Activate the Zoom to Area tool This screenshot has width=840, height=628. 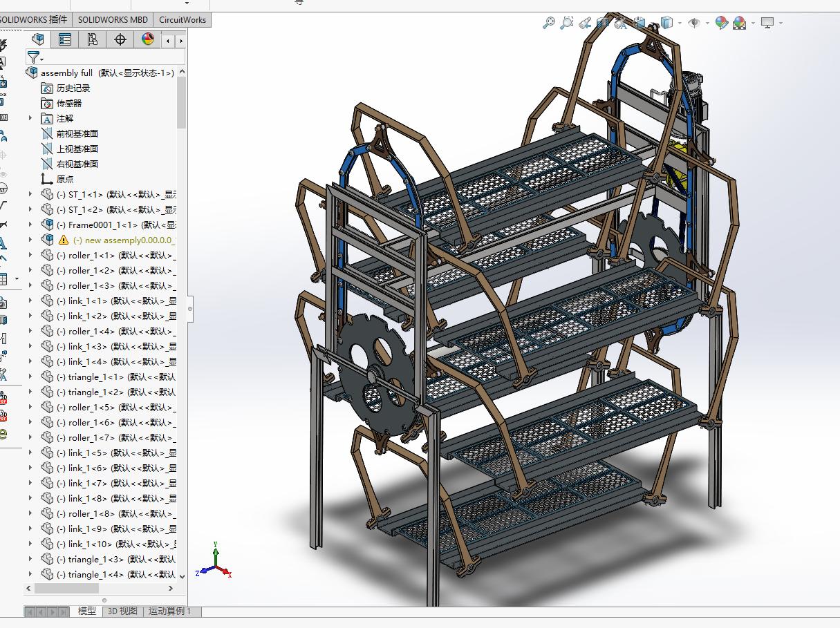tap(567, 23)
